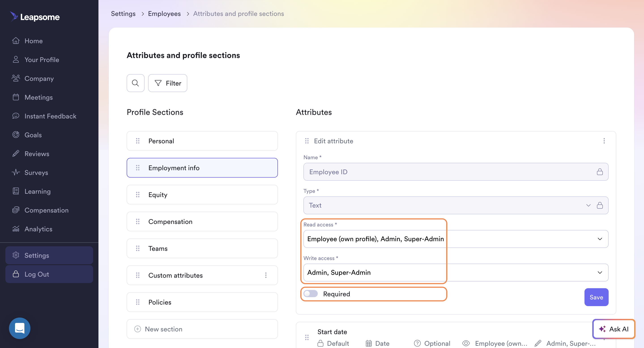Click the Edit attribute drag handle
The image size is (644, 348).
coord(307,141)
